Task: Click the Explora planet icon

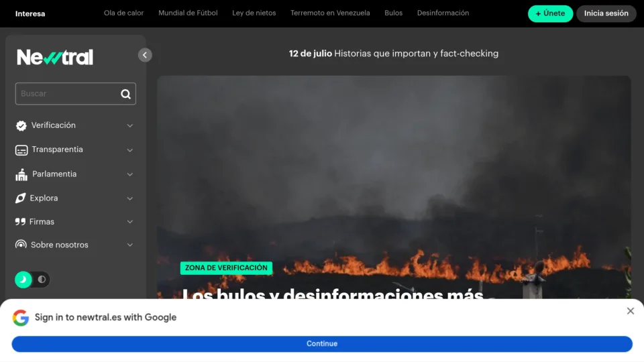Action: pos(21,198)
